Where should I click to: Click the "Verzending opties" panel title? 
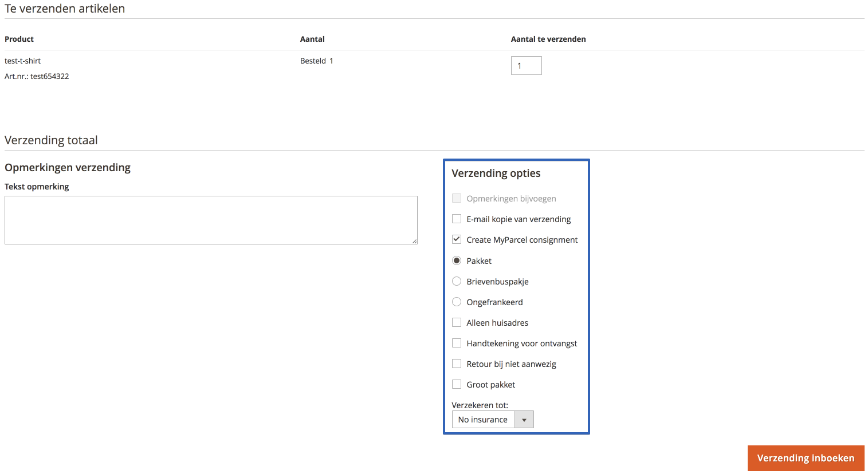coord(495,173)
